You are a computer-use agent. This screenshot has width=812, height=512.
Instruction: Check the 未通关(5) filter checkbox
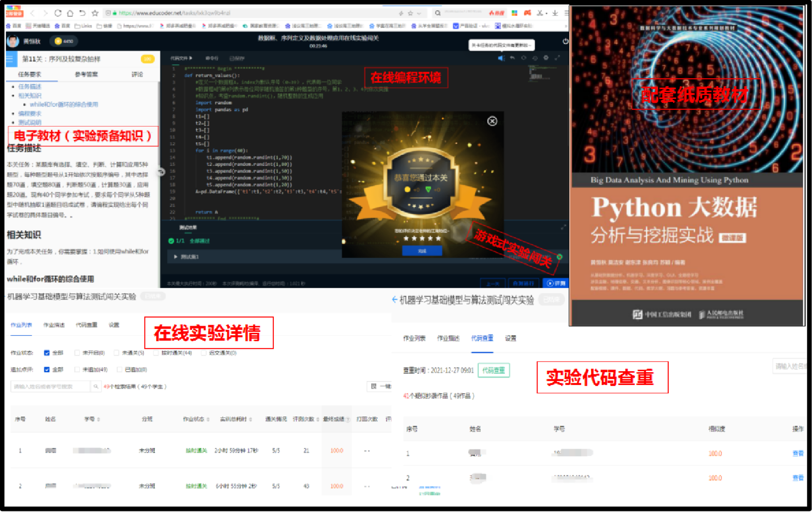[117, 353]
